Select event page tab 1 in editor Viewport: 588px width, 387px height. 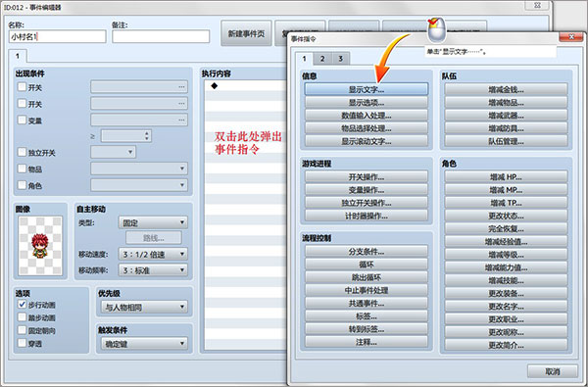[x=18, y=56]
